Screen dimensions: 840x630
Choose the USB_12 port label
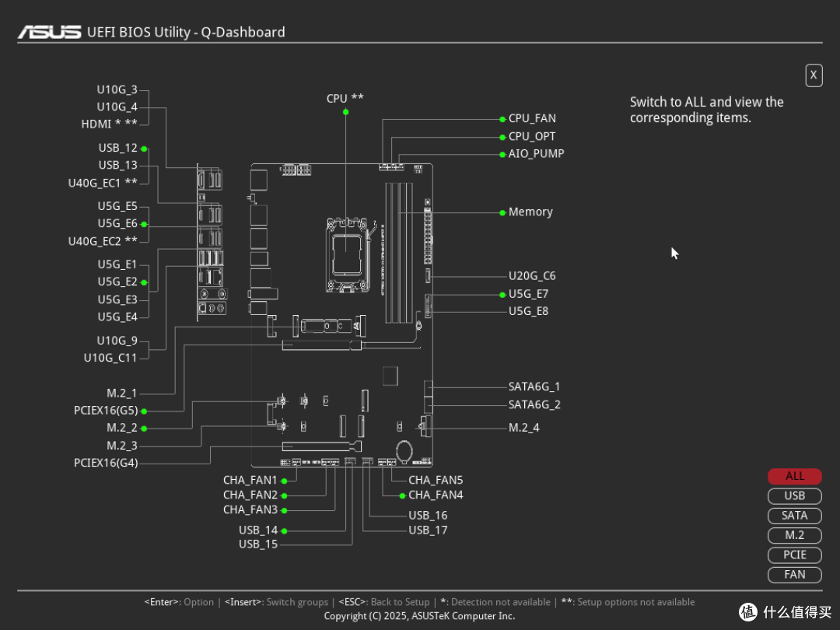pyautogui.click(x=118, y=148)
